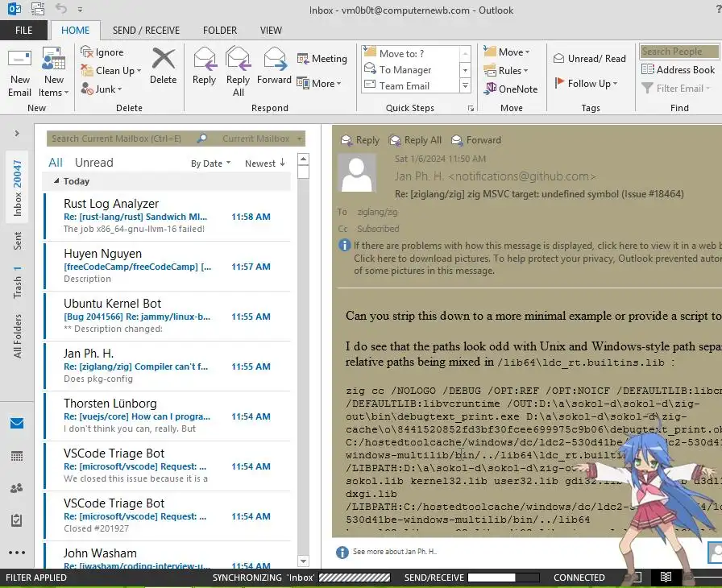Open the Follow Up flag menu
The width and height of the screenshot is (722, 588).
(585, 83)
